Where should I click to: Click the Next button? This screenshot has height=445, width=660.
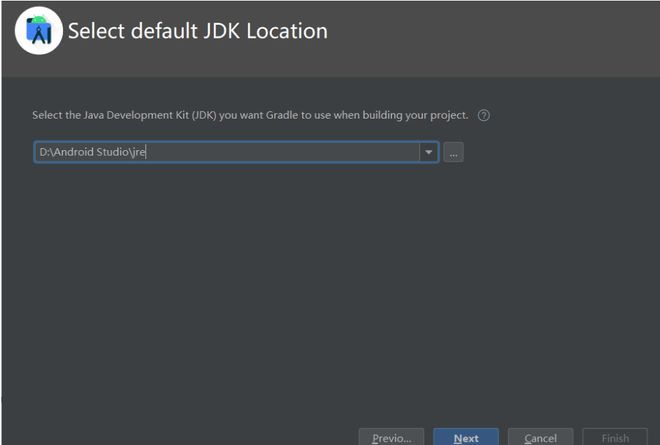click(466, 437)
